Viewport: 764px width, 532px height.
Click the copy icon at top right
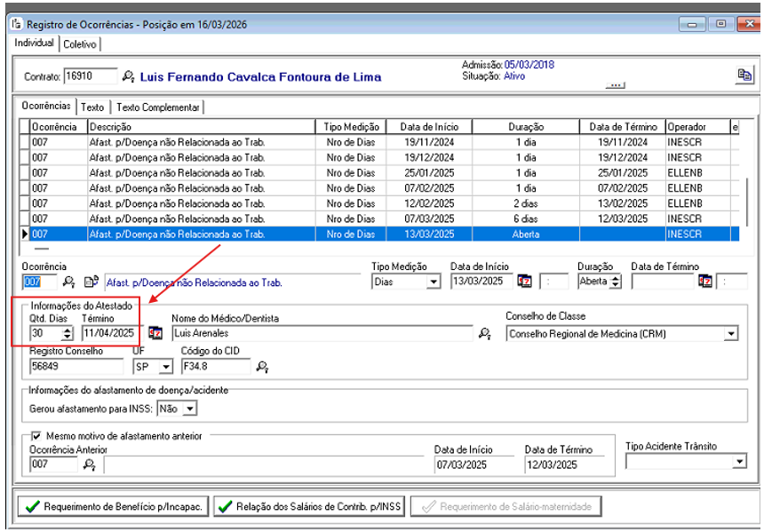pyautogui.click(x=744, y=75)
